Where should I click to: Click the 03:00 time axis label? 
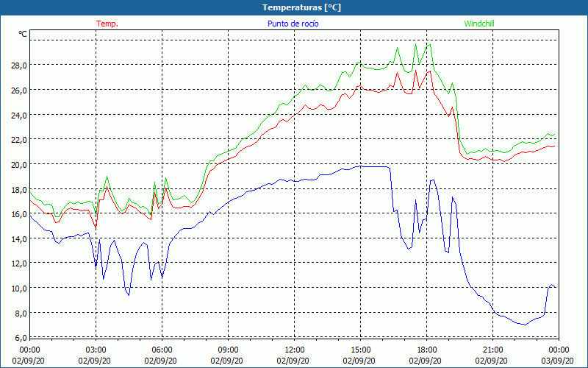pos(96,350)
